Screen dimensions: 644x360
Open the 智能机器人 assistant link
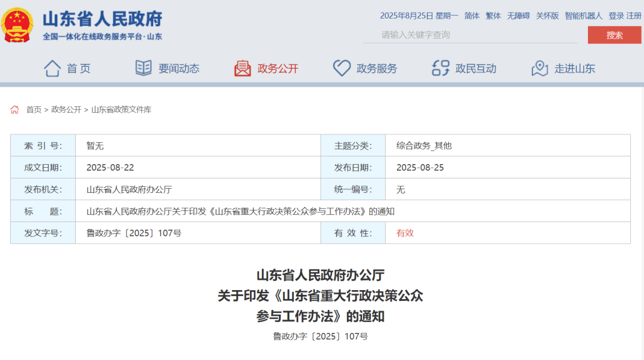tap(584, 16)
